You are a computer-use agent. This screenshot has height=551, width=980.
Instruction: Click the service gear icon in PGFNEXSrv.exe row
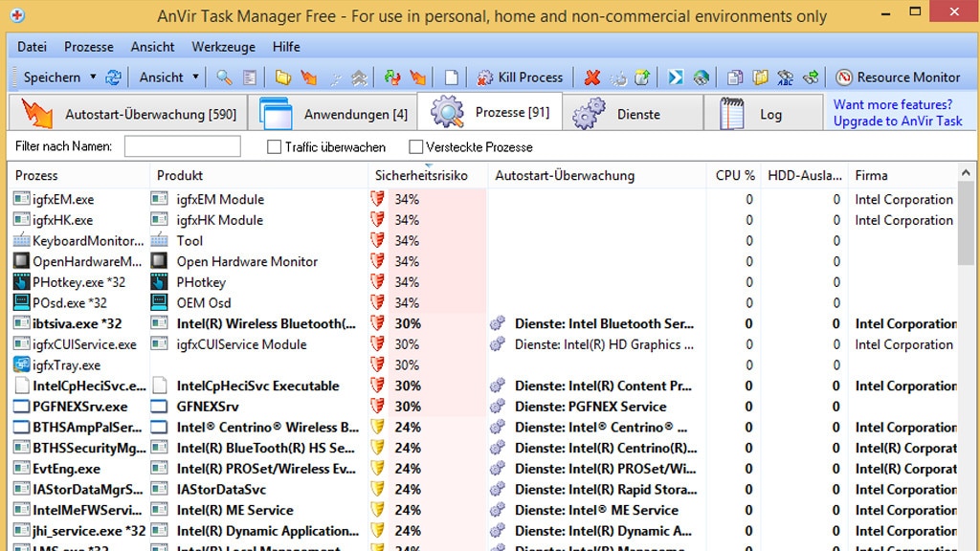[498, 407]
